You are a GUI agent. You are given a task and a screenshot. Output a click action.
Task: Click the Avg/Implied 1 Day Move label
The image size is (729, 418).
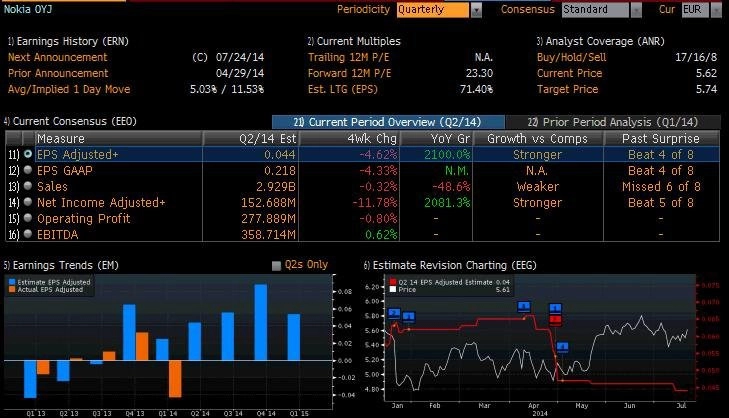coord(69,89)
